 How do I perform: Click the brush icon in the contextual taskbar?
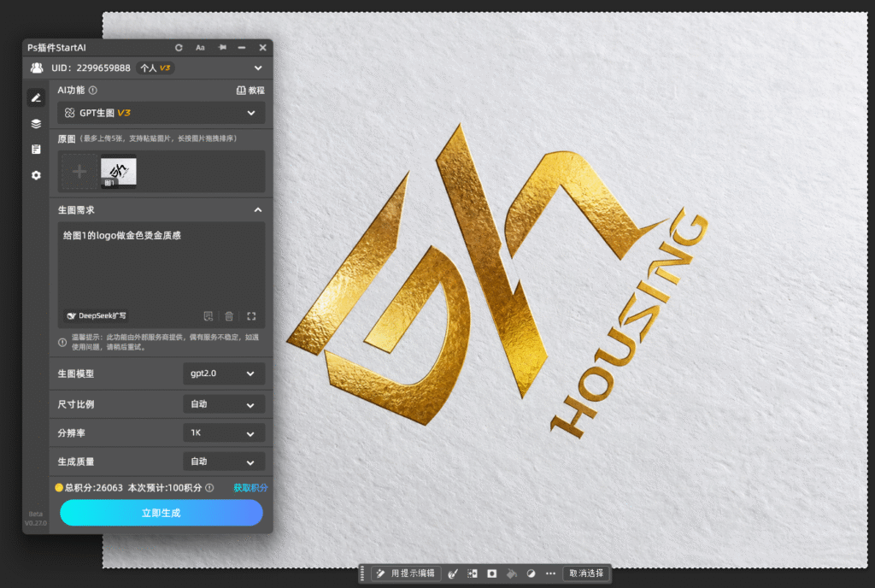[453, 573]
